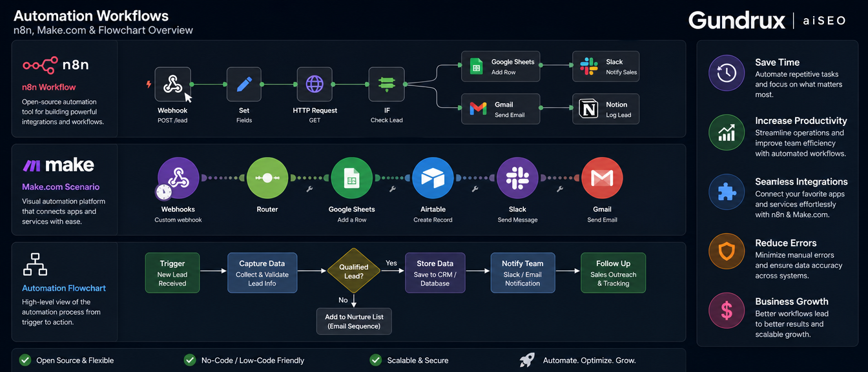
Task: Click the Automation Flowchart heading
Action: 64,288
